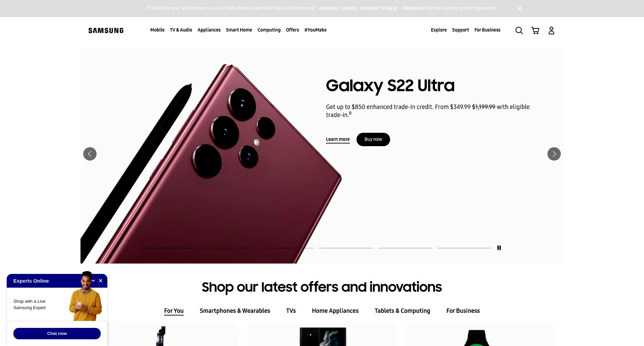
Task: Go to previous carousel slide arrow
Action: tap(90, 154)
